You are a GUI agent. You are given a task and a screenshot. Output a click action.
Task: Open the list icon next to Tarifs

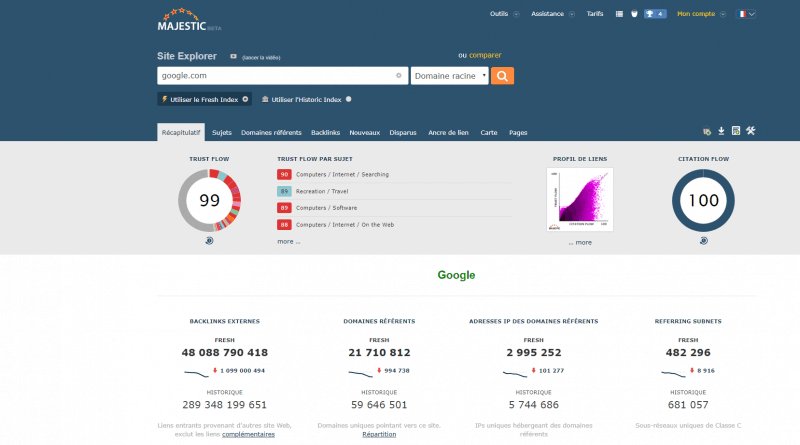pyautogui.click(x=619, y=14)
